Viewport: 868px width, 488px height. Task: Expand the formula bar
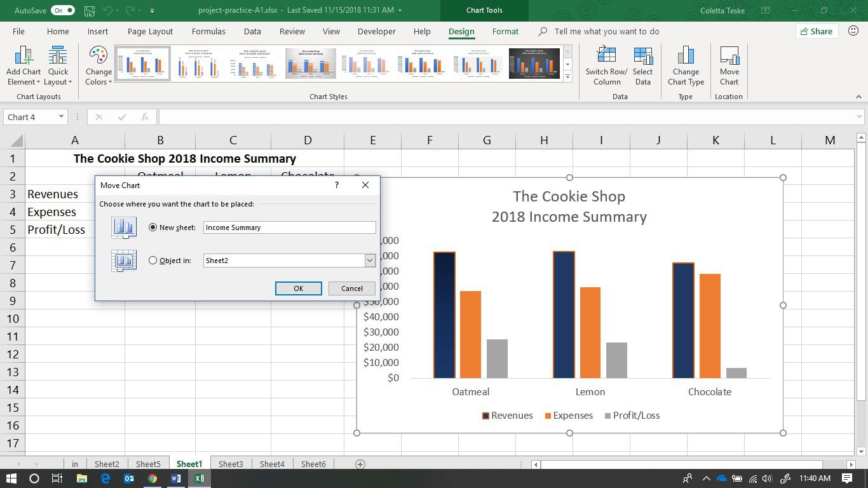pyautogui.click(x=860, y=117)
